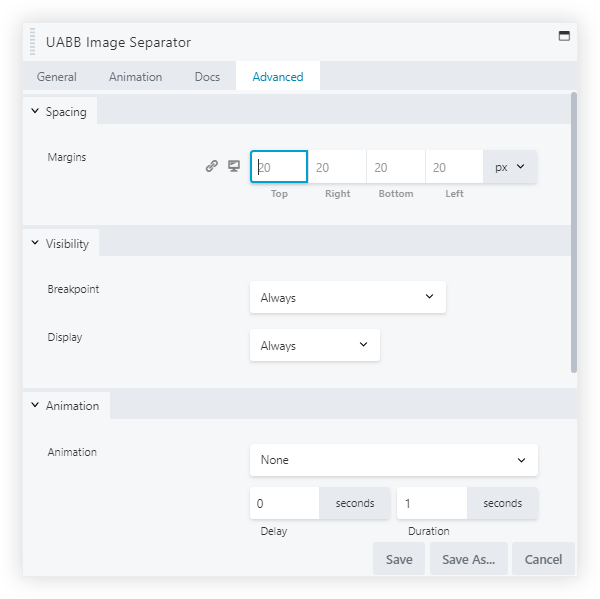Open the margin unit px dropdown
Screen dimensions: 600x599
point(510,167)
